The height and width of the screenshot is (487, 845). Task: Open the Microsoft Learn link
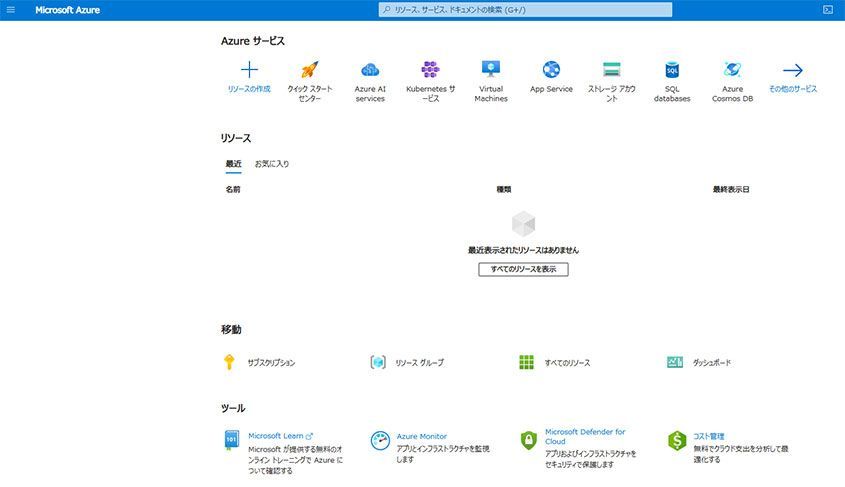[276, 436]
